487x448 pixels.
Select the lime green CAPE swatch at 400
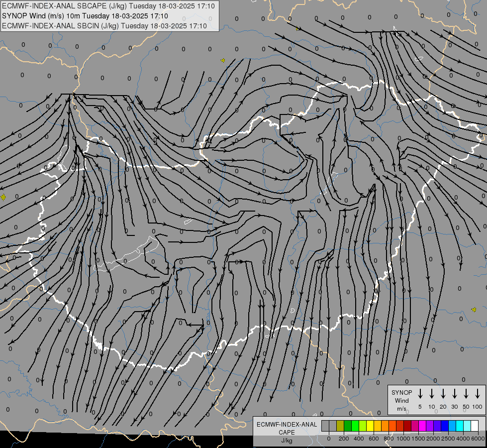point(363,426)
